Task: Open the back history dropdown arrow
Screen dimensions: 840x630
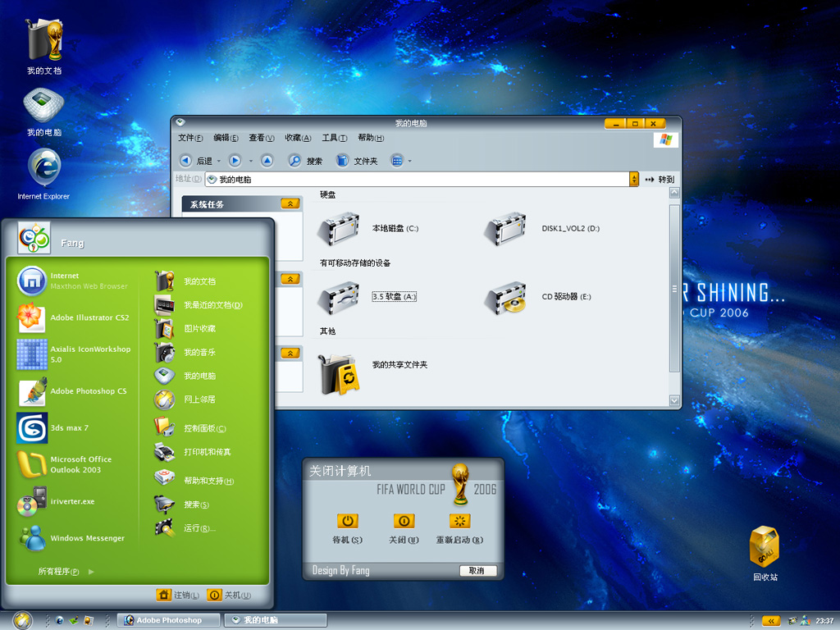Action: point(218,162)
